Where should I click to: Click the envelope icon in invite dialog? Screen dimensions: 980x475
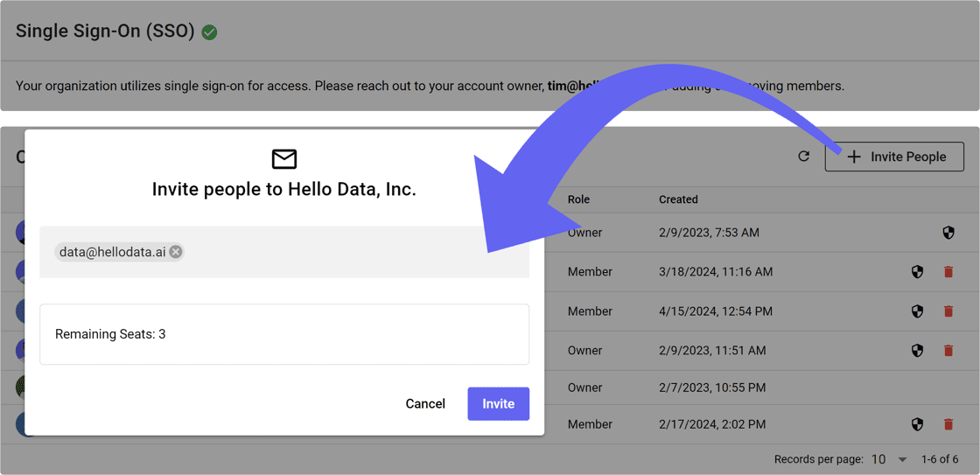pos(284,159)
